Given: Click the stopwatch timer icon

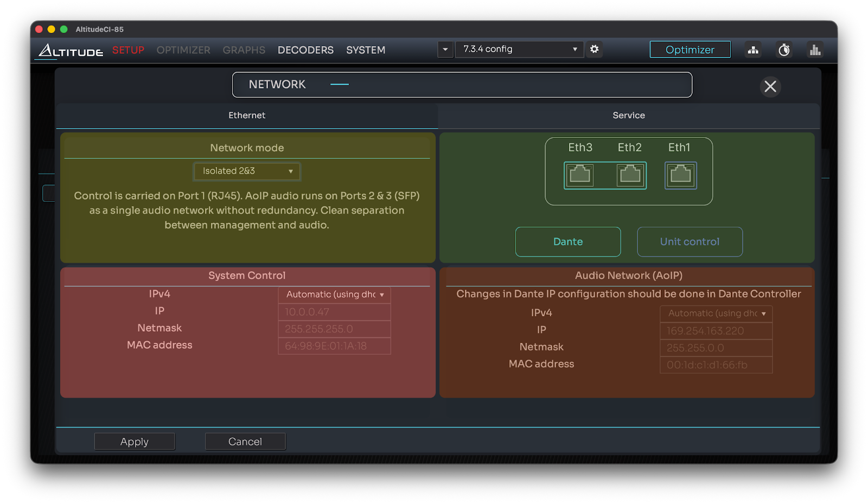Looking at the screenshot, I should click(x=784, y=50).
